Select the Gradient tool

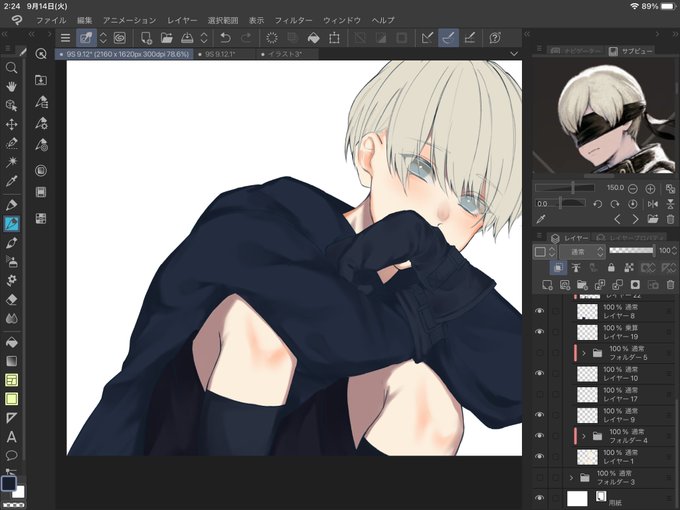11,361
